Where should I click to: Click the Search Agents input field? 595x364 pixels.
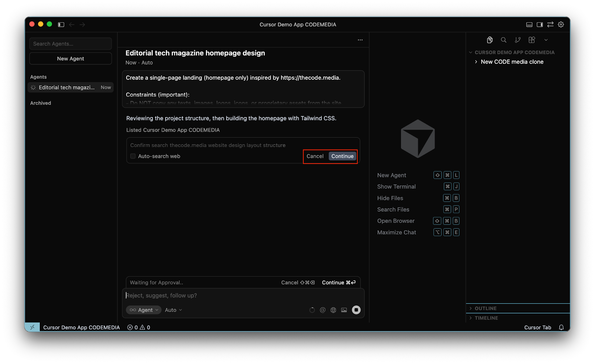tap(70, 44)
